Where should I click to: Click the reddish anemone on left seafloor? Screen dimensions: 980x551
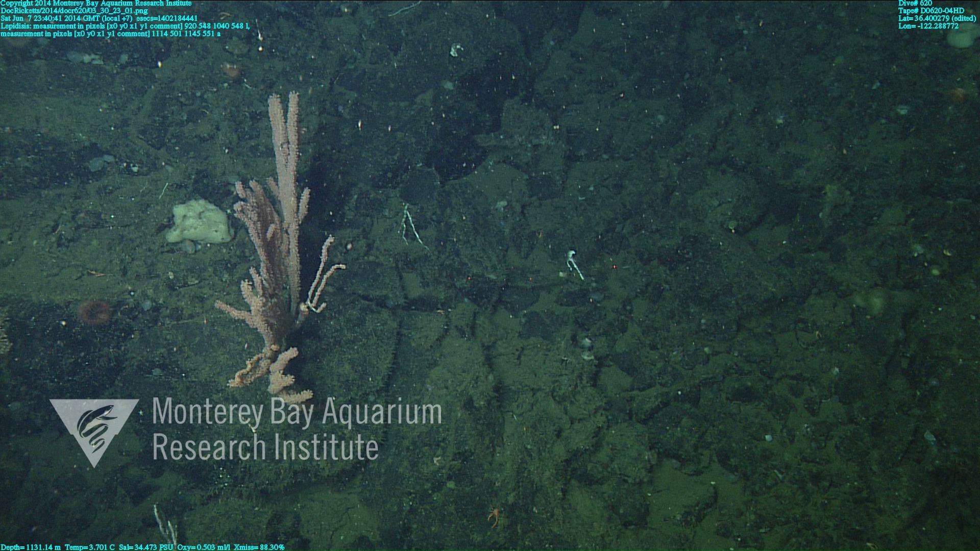(93, 311)
